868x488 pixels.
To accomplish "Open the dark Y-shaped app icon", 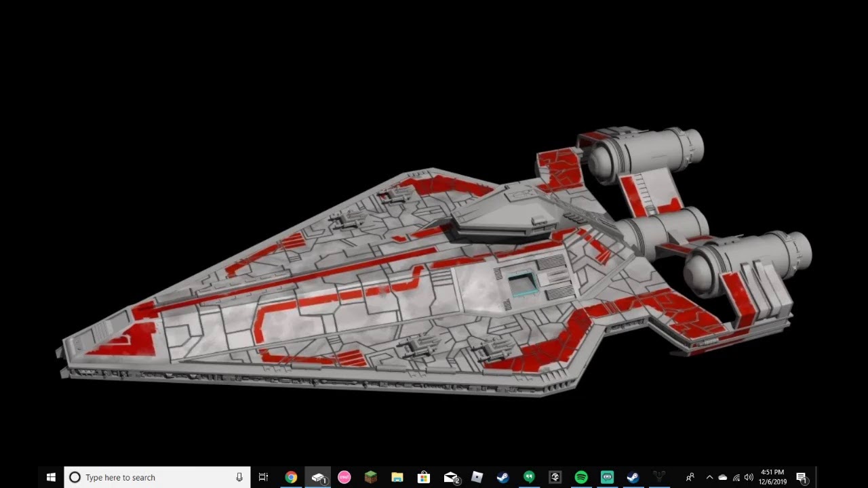I will click(659, 477).
